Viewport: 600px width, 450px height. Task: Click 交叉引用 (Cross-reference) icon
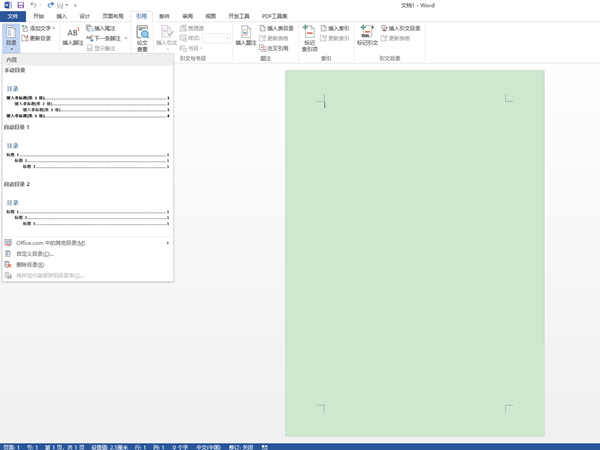point(276,48)
